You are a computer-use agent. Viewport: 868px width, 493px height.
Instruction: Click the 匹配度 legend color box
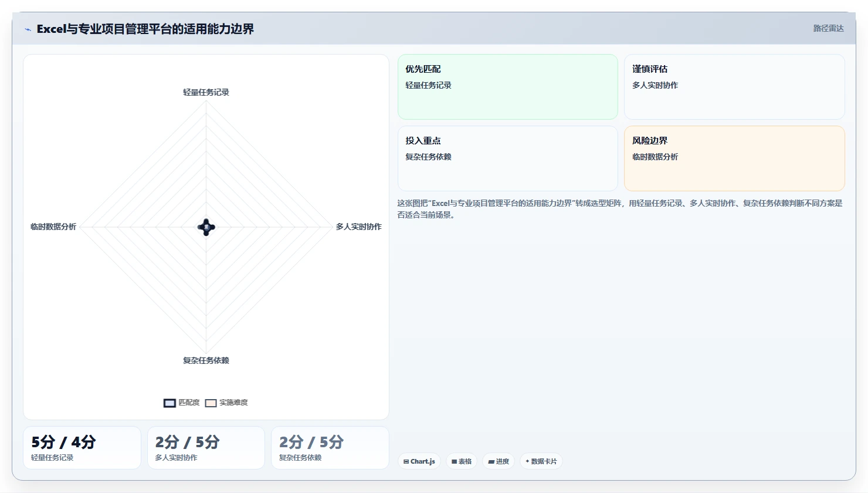[x=169, y=403]
